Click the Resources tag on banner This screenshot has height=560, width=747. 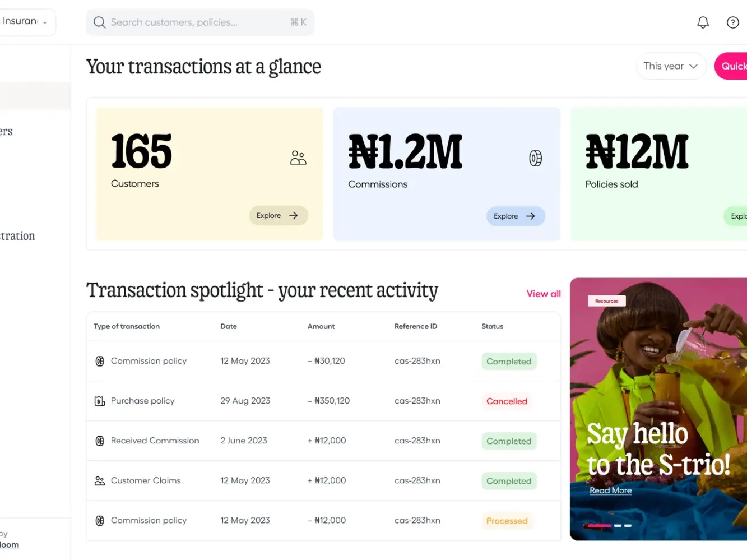pos(606,301)
